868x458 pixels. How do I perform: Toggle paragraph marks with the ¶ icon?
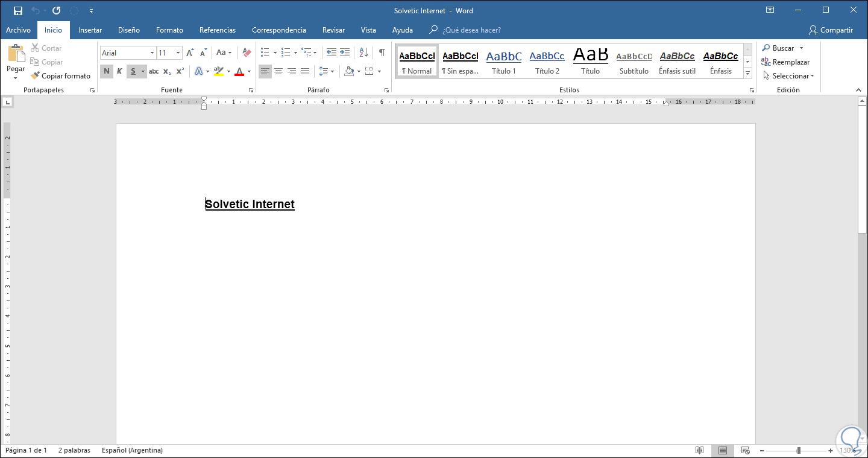(x=382, y=53)
